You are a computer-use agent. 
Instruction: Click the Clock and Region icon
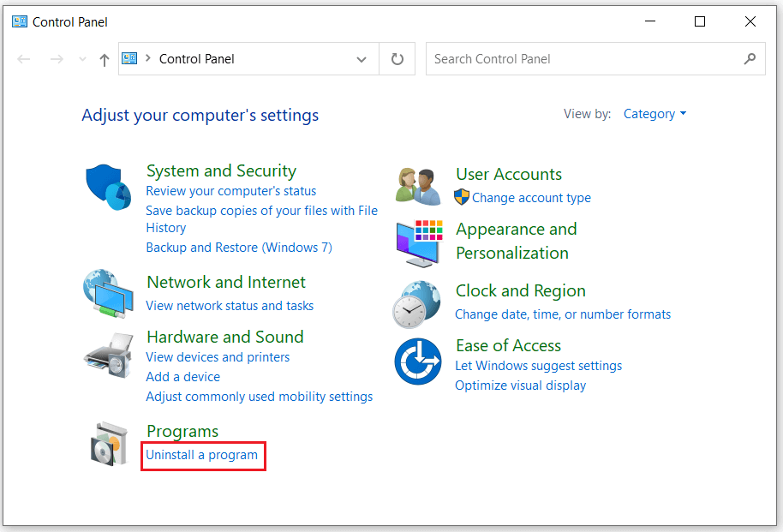click(x=417, y=304)
